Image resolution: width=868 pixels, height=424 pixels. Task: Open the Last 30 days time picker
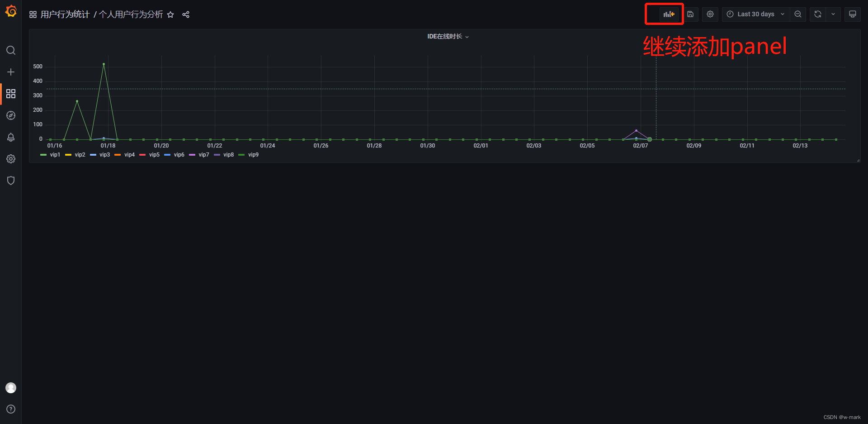pos(755,14)
